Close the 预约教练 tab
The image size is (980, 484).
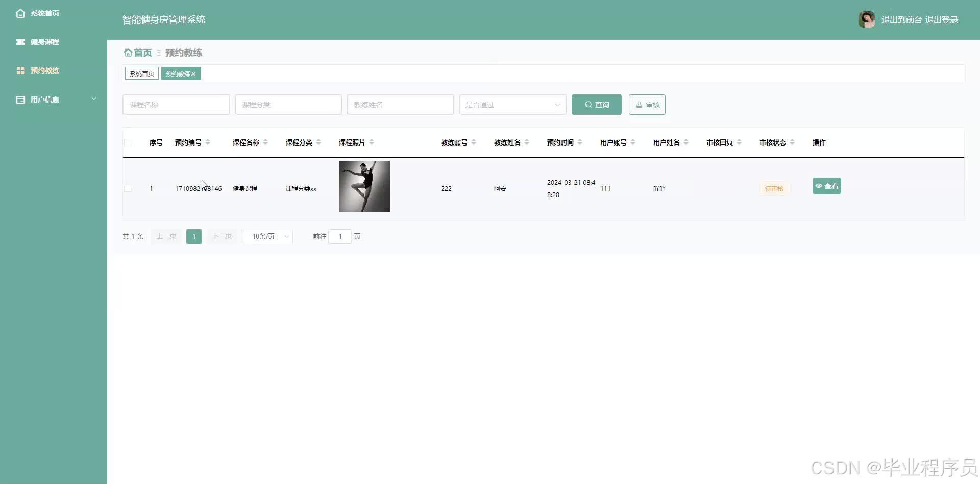click(194, 74)
